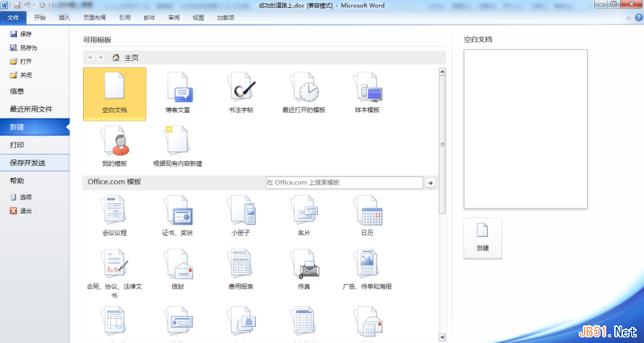Open 选项 options from the sidebar
The image size is (644, 343).
pyautogui.click(x=21, y=197)
